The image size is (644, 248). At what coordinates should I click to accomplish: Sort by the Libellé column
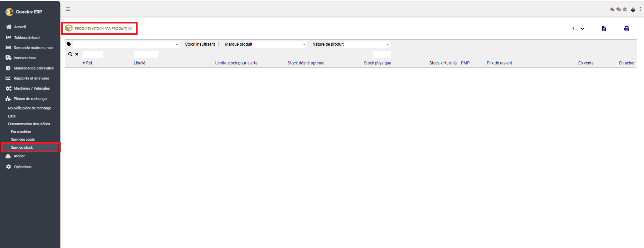140,63
